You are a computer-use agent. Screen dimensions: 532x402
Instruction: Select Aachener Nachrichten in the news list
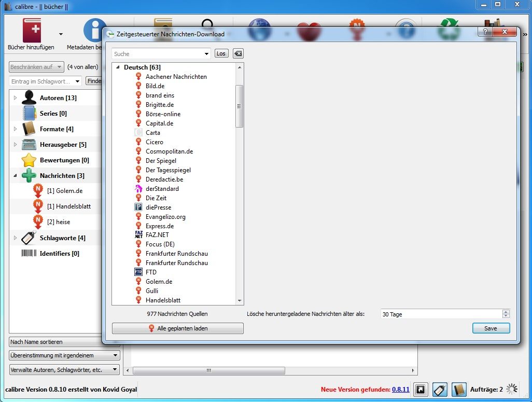click(176, 77)
